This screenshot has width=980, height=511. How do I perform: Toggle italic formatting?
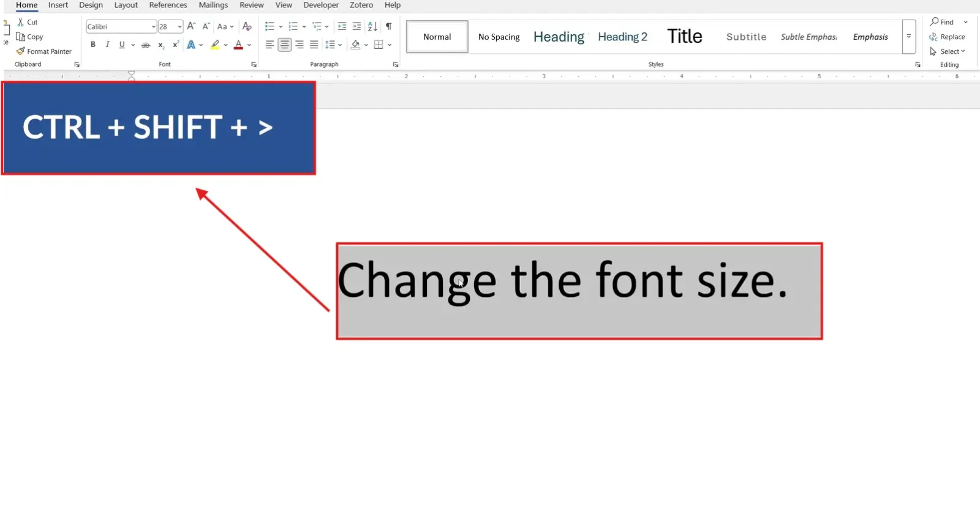click(x=108, y=45)
